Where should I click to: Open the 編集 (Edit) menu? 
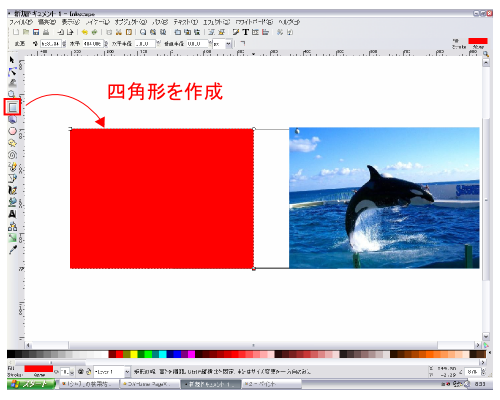tap(47, 22)
